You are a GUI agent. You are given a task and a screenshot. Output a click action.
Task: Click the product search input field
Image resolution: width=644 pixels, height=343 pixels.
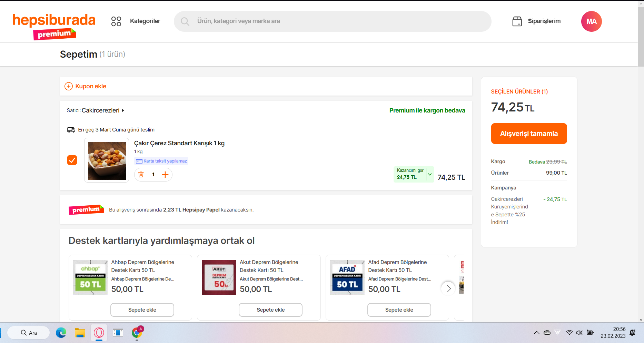[x=333, y=21]
